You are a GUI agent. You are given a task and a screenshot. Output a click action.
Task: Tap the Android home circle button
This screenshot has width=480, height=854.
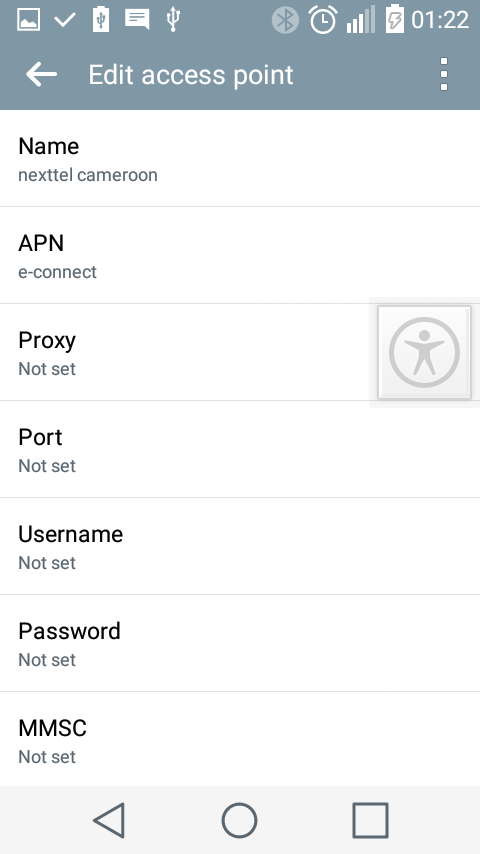(x=239, y=820)
